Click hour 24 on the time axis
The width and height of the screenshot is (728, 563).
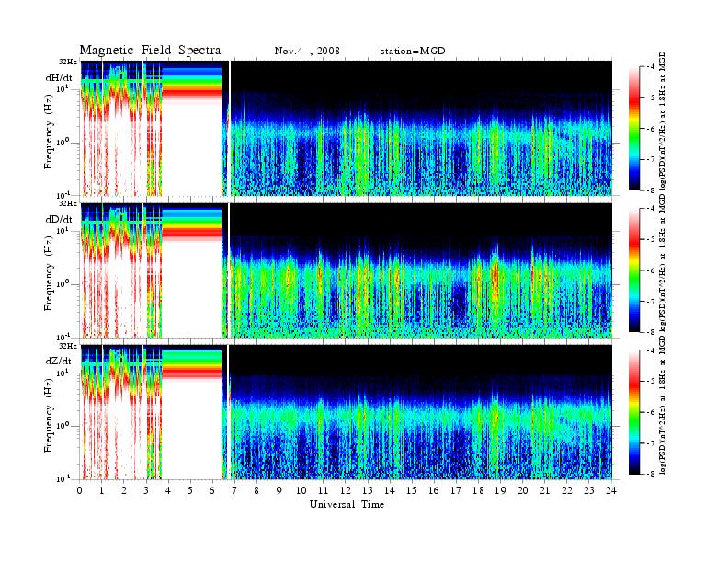pyautogui.click(x=611, y=490)
